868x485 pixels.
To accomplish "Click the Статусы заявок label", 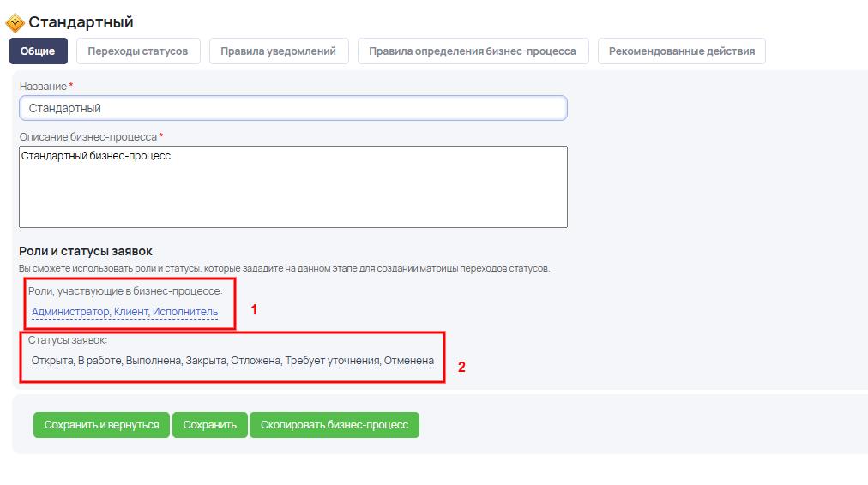I will click(67, 340).
